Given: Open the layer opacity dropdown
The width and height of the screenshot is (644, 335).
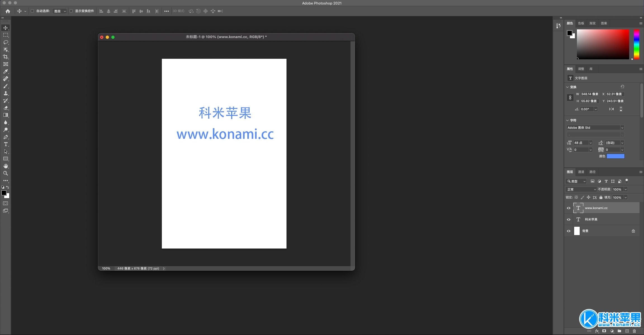Looking at the screenshot, I should [626, 189].
